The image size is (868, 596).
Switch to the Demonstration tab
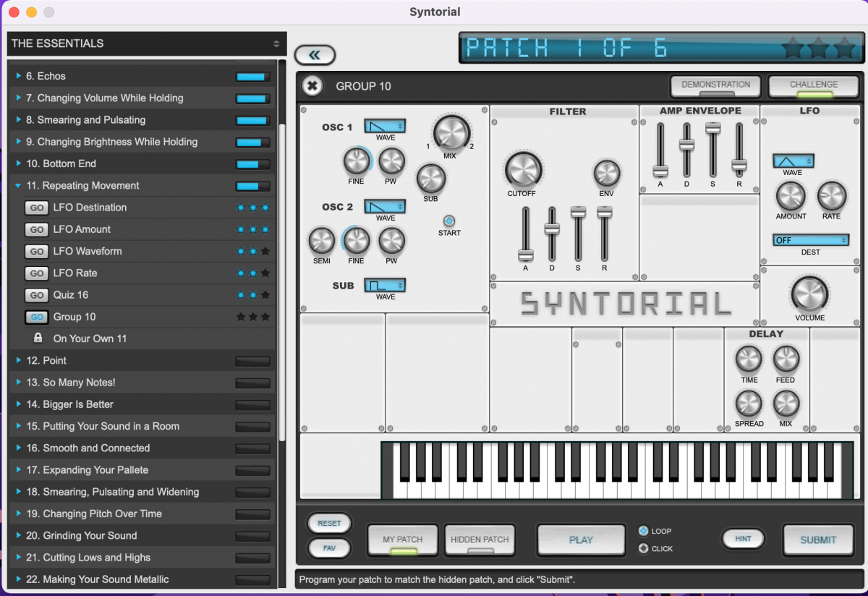[715, 86]
